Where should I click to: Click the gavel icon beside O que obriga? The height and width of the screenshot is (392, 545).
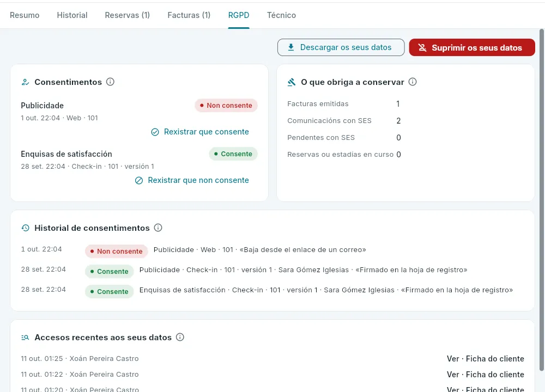click(x=291, y=82)
